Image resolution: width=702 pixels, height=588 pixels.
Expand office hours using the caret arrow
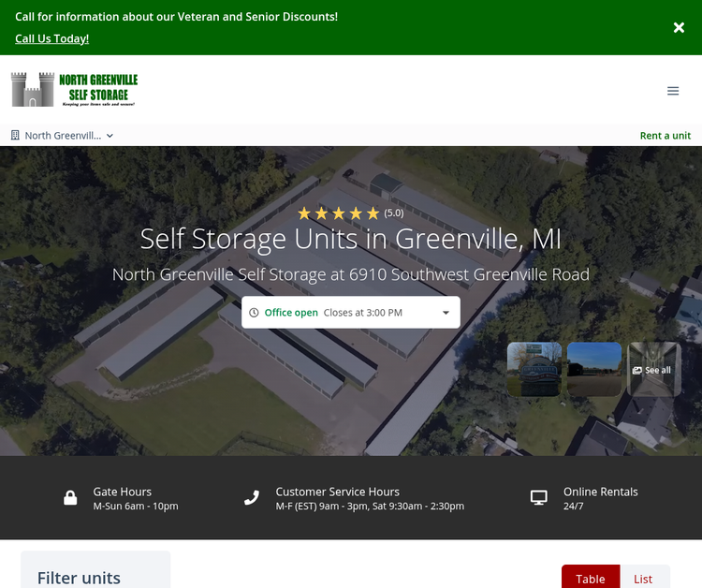446,313
